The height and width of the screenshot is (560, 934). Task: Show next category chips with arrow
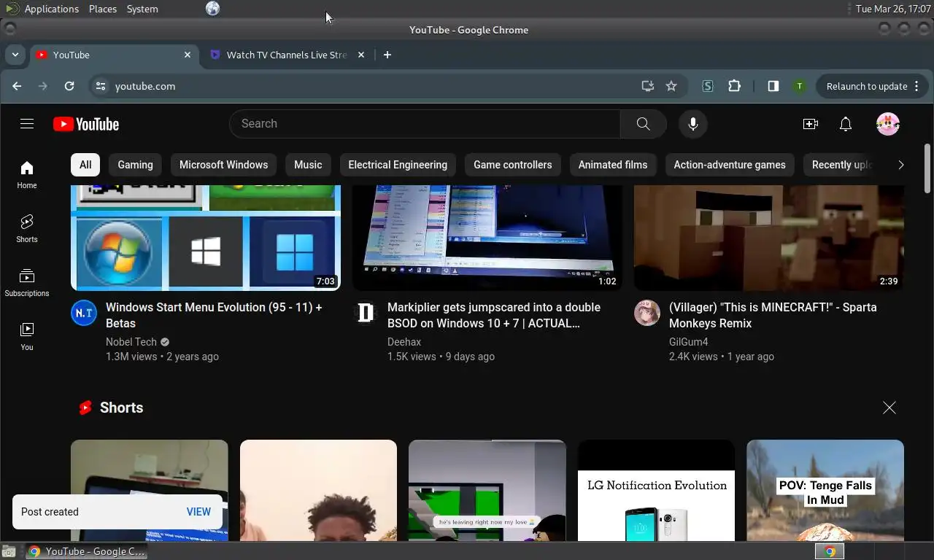[900, 165]
